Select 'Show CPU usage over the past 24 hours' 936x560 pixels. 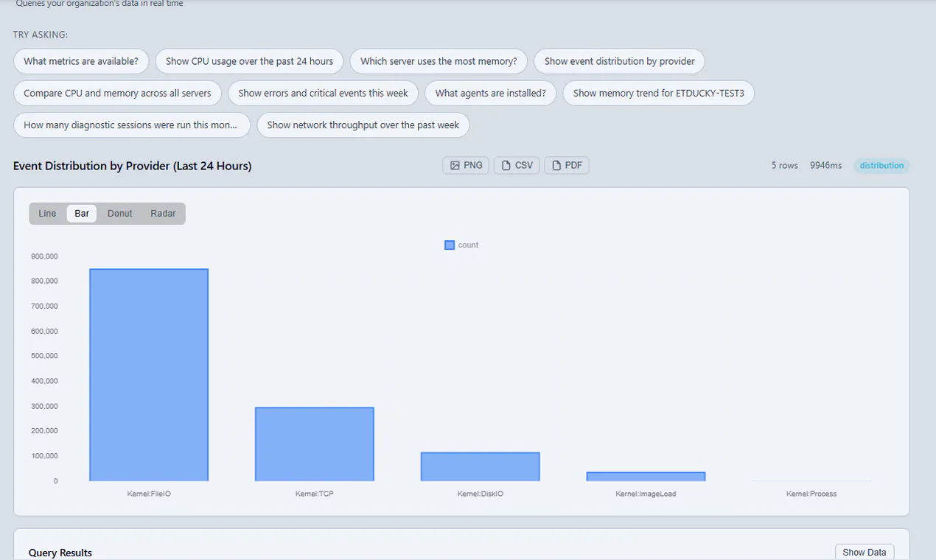(249, 61)
